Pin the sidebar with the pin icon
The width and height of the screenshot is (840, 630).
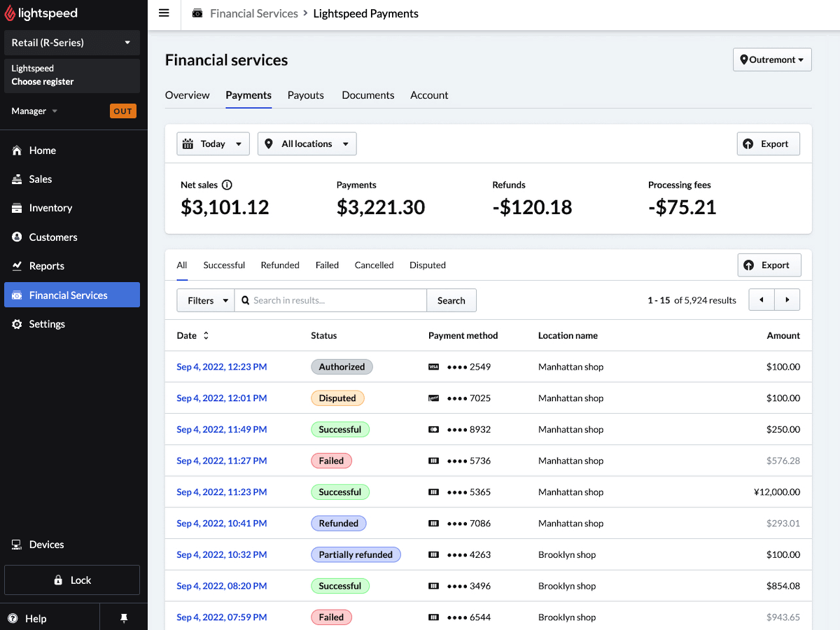coord(124,618)
